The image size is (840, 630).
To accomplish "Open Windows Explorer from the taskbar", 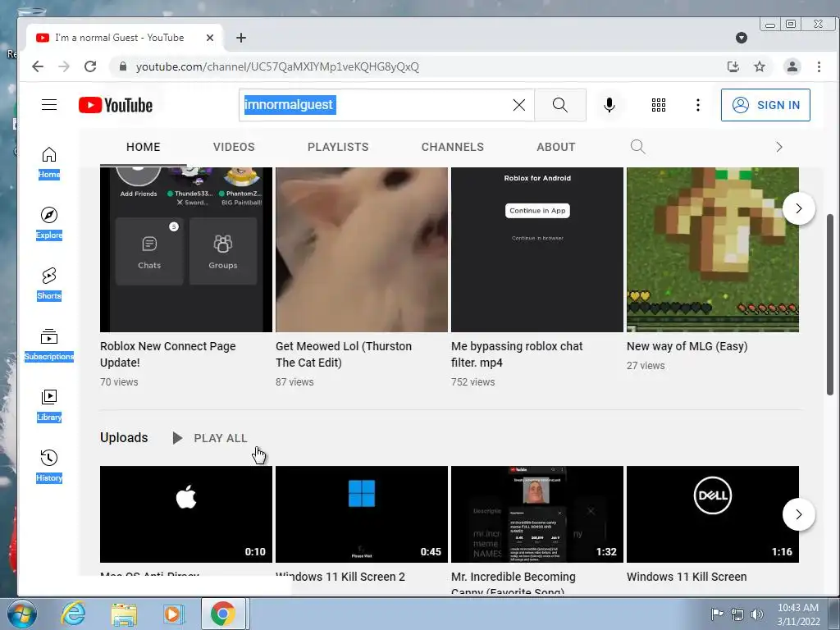I will pos(124,614).
